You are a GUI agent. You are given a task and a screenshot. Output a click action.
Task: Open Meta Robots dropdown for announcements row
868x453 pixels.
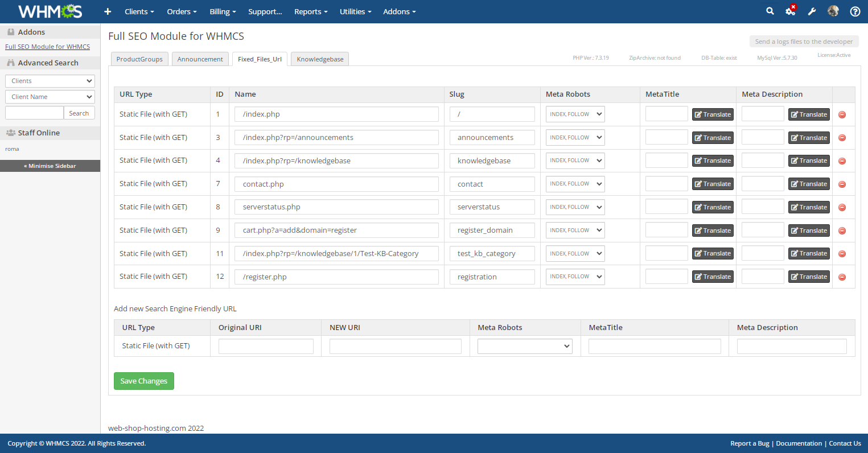(575, 137)
